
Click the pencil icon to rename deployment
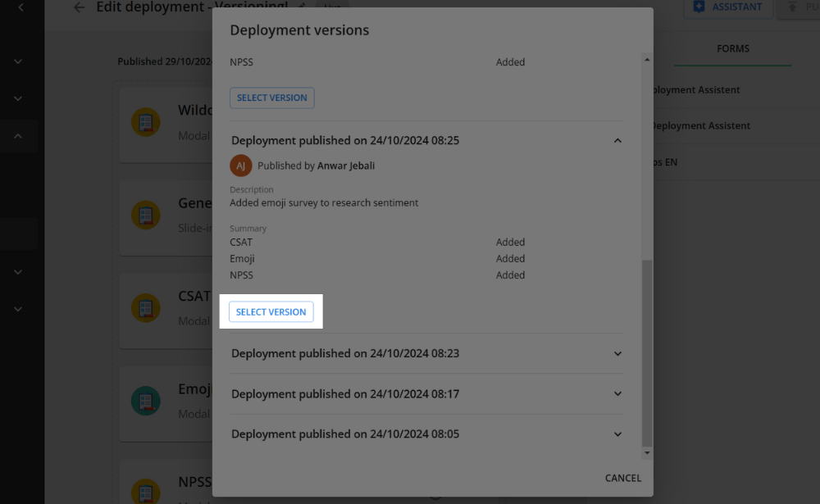(302, 7)
